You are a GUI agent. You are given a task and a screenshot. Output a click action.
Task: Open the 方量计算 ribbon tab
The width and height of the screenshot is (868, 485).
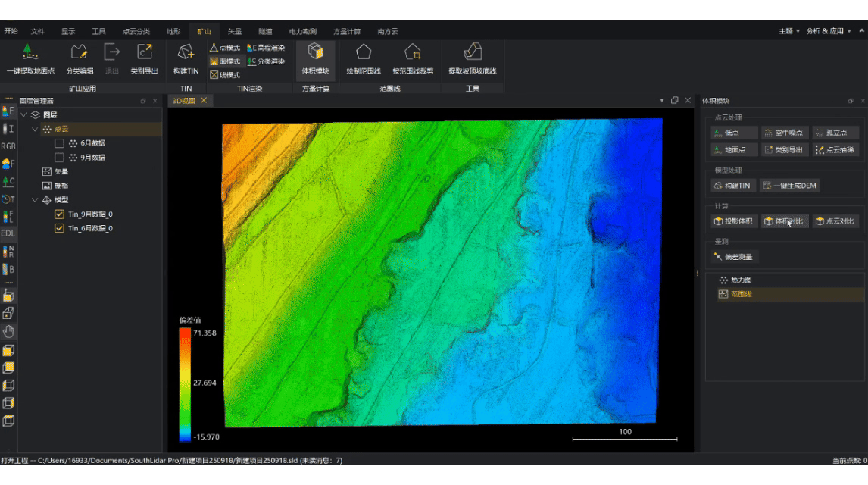click(347, 31)
